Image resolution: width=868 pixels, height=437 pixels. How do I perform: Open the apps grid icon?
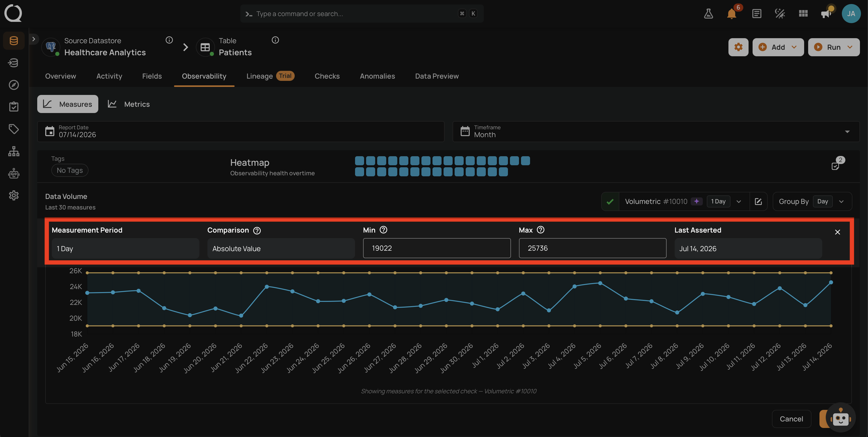[803, 14]
